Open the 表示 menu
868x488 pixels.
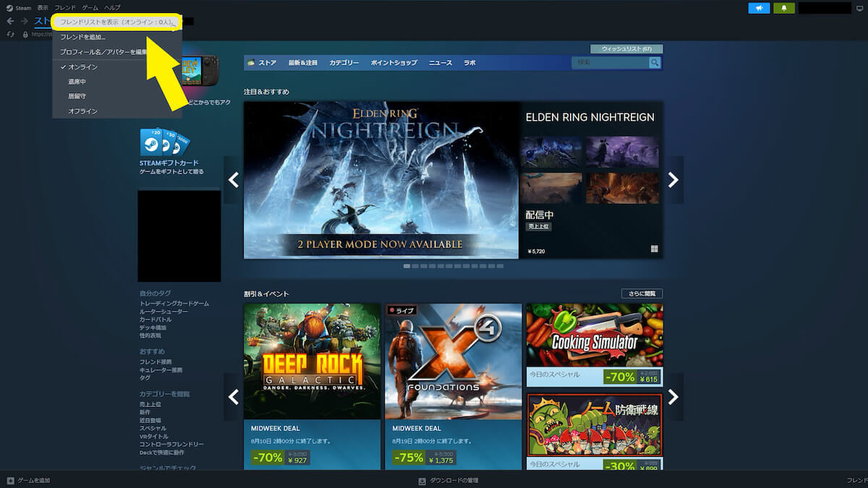tap(43, 7)
